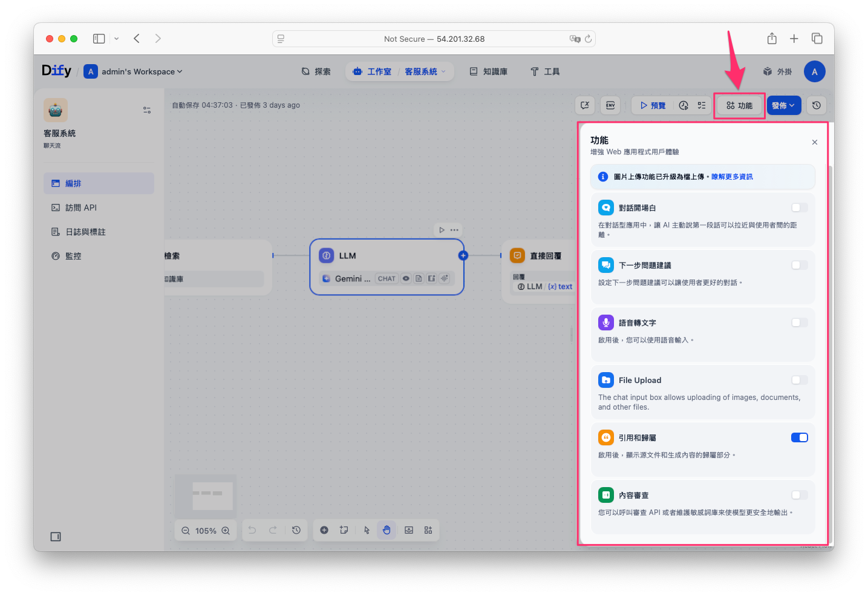Click zoom in magnifier icon
This screenshot has height=596, width=868.
click(226, 531)
